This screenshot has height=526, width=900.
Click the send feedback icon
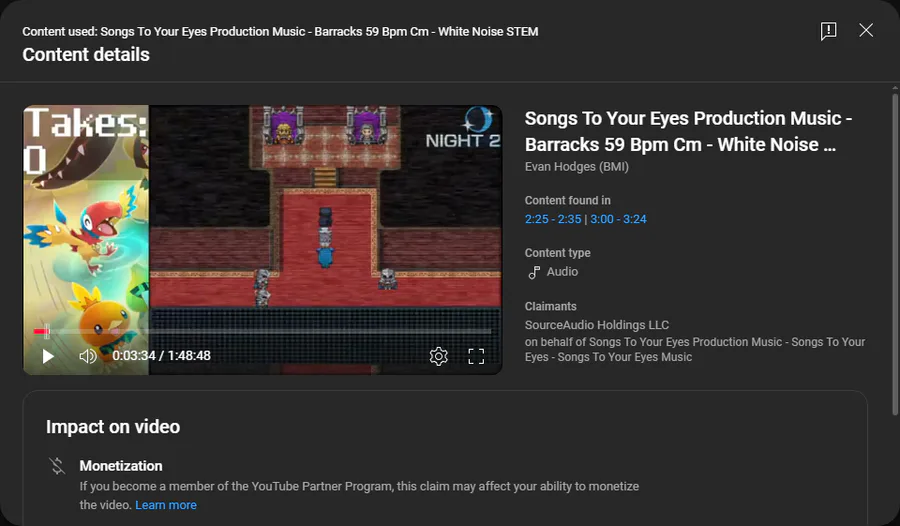828,31
